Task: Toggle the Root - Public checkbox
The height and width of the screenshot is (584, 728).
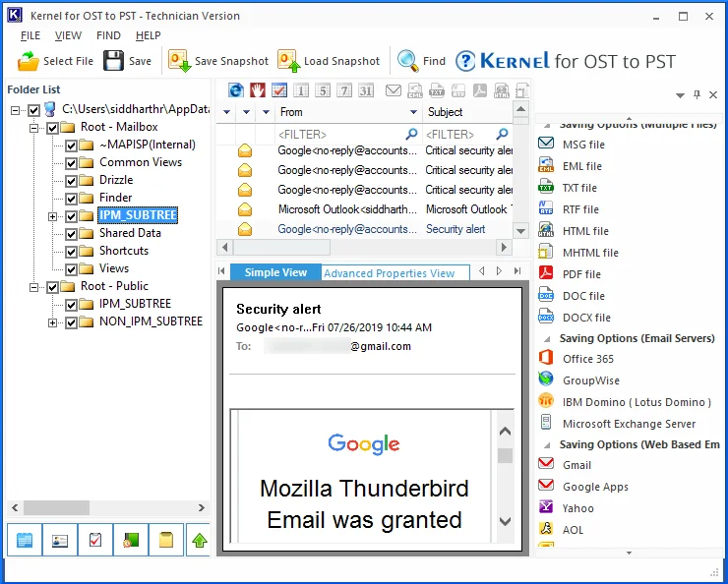Action: (52, 287)
